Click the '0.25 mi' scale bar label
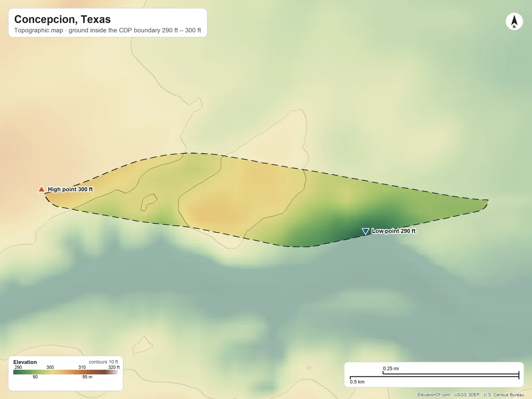 [x=391, y=368]
